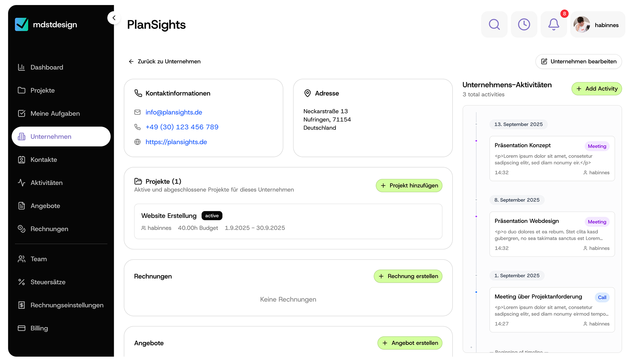Screen dimensions: 644x362
Task: Click Rechnung erstellen button
Action: (408, 276)
